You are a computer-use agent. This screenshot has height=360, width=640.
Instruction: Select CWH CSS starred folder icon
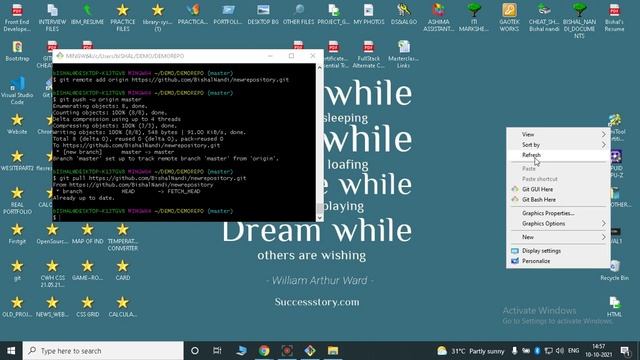pyautogui.click(x=52, y=273)
